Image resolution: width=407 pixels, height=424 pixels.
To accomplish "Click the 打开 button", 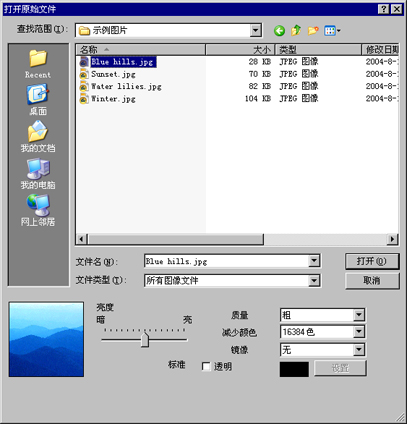I will 372,261.
